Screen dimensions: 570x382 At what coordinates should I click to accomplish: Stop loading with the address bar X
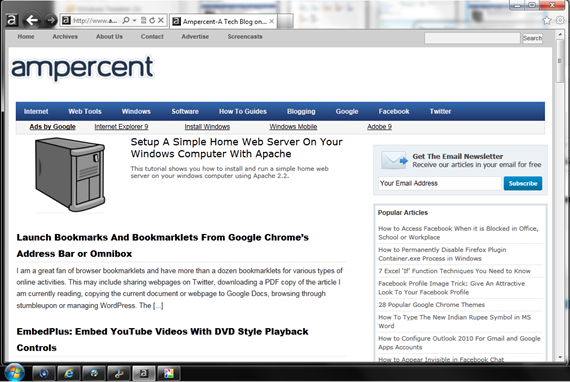tap(161, 20)
